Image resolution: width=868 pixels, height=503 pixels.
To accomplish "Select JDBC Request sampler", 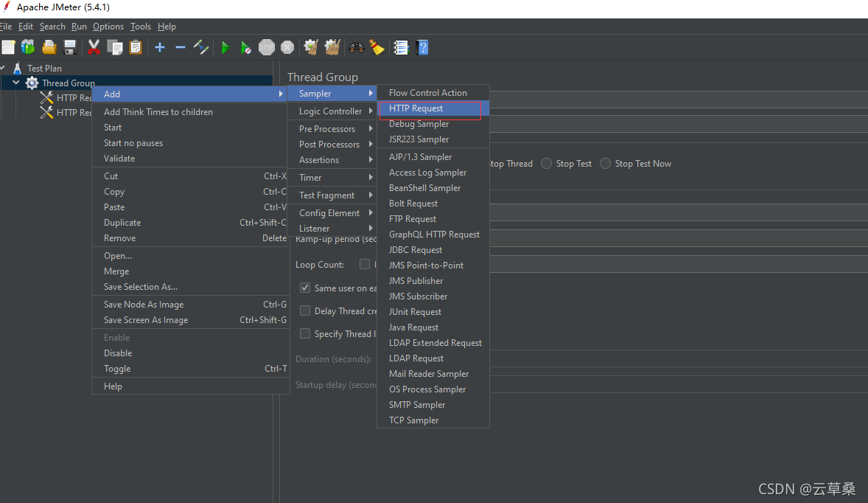I will [x=433, y=250].
